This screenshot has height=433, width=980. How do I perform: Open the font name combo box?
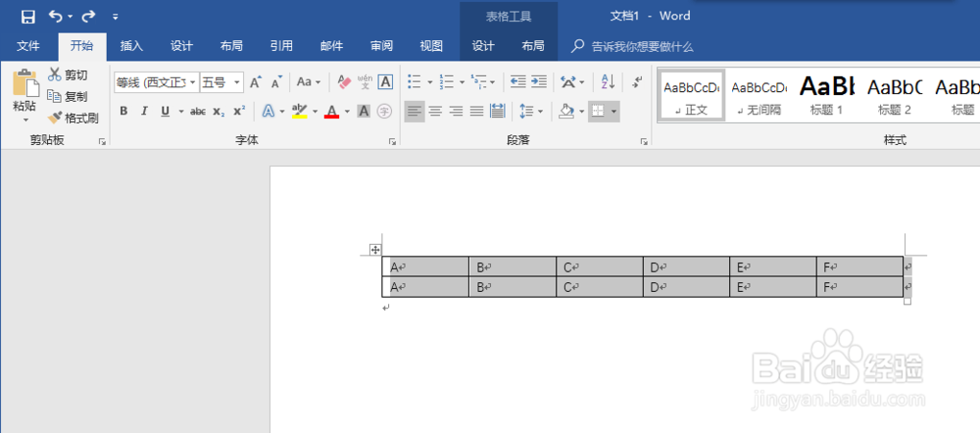point(156,82)
